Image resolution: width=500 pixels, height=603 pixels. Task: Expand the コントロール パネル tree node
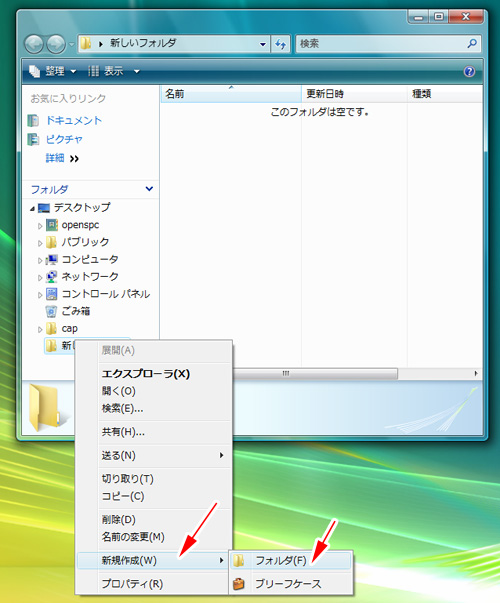[40, 295]
